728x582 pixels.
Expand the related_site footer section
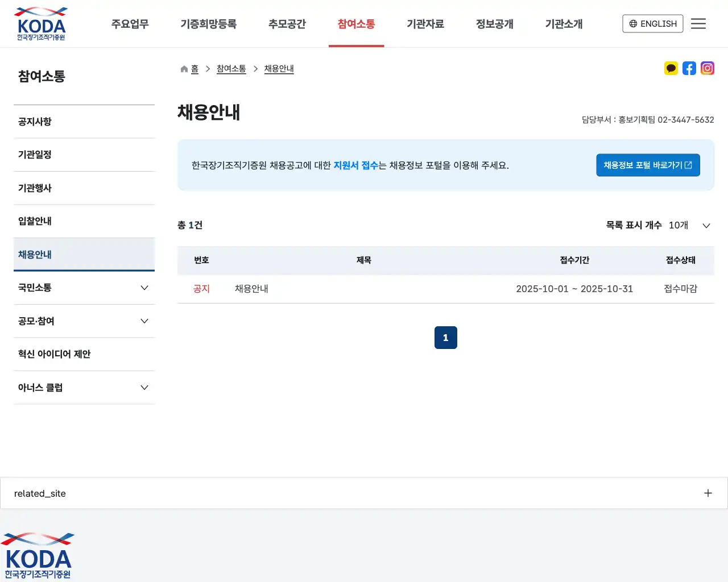click(708, 493)
